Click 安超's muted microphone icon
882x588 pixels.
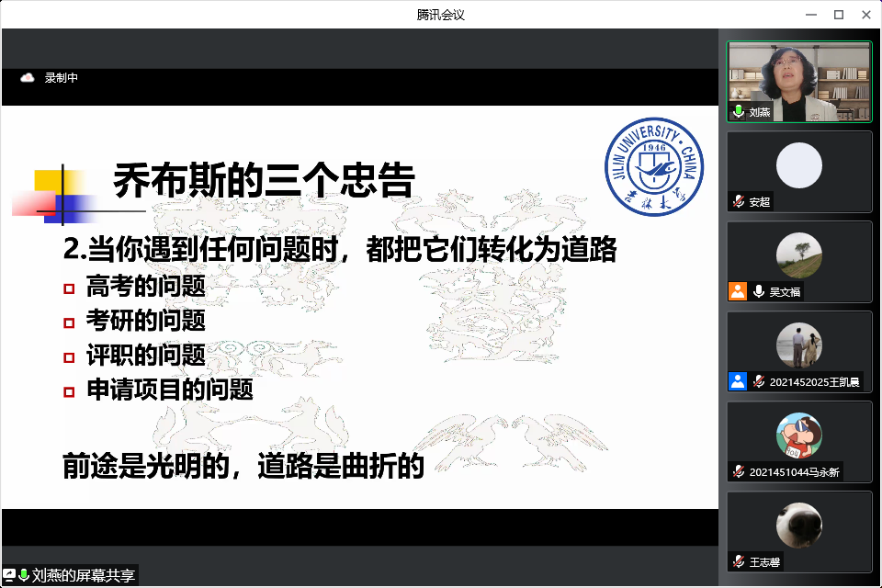point(739,202)
